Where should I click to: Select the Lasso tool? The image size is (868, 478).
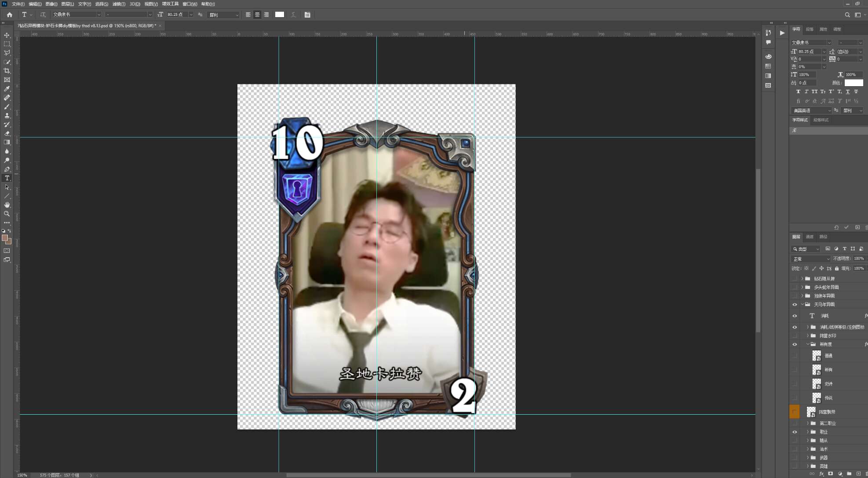coord(7,53)
